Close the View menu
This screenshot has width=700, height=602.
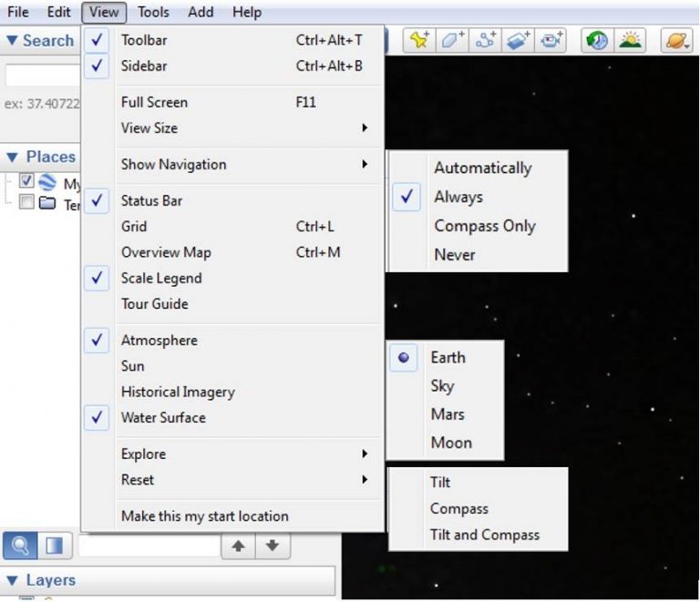coord(104,12)
